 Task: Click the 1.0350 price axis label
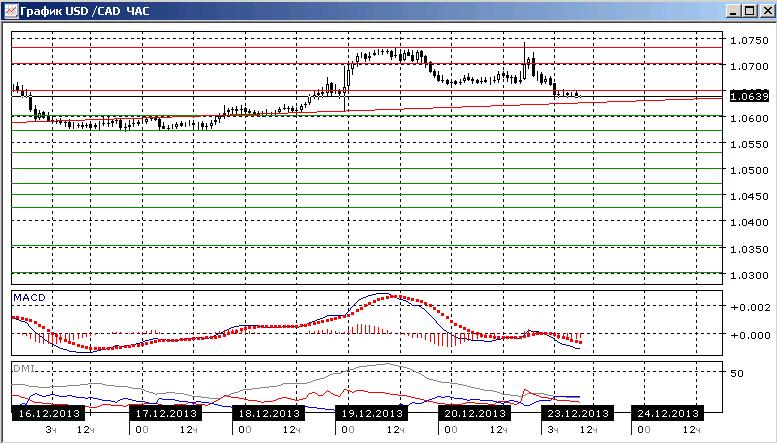(749, 249)
